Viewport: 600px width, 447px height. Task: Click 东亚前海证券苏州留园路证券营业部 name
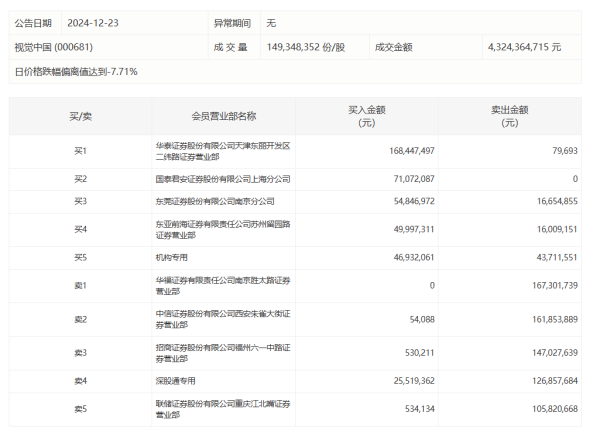coord(223,230)
